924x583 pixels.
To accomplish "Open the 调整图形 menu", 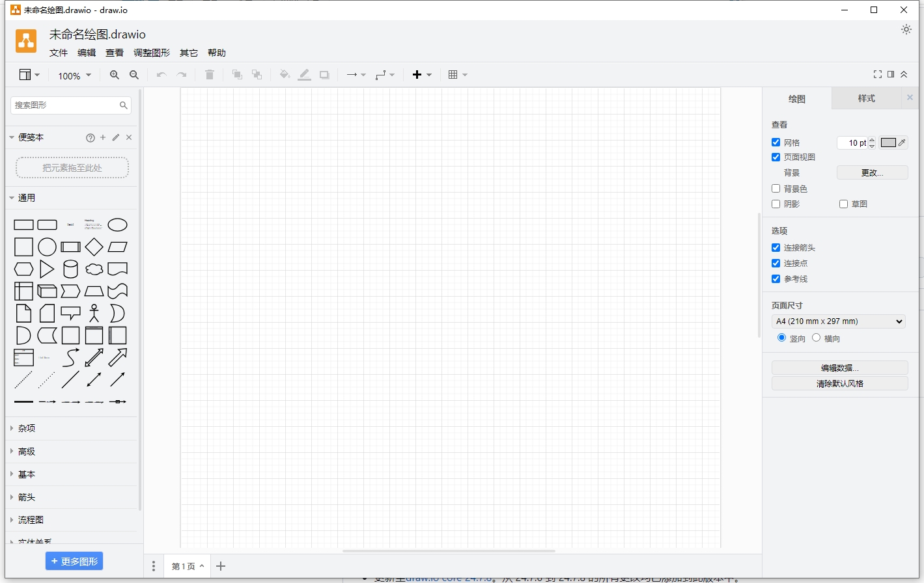I will coord(152,53).
